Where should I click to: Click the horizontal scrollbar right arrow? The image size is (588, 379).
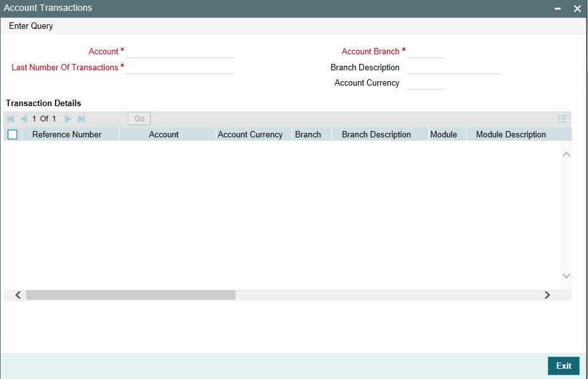tap(547, 295)
